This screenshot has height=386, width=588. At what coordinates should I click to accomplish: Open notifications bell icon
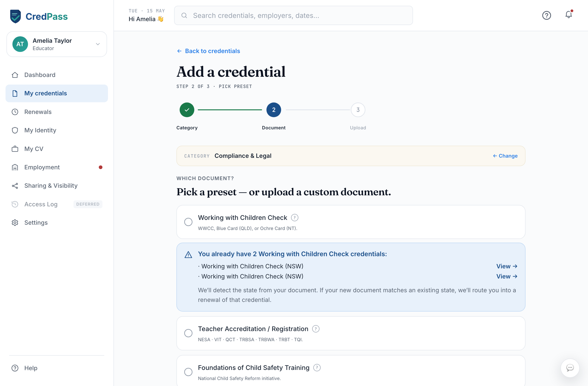(569, 15)
